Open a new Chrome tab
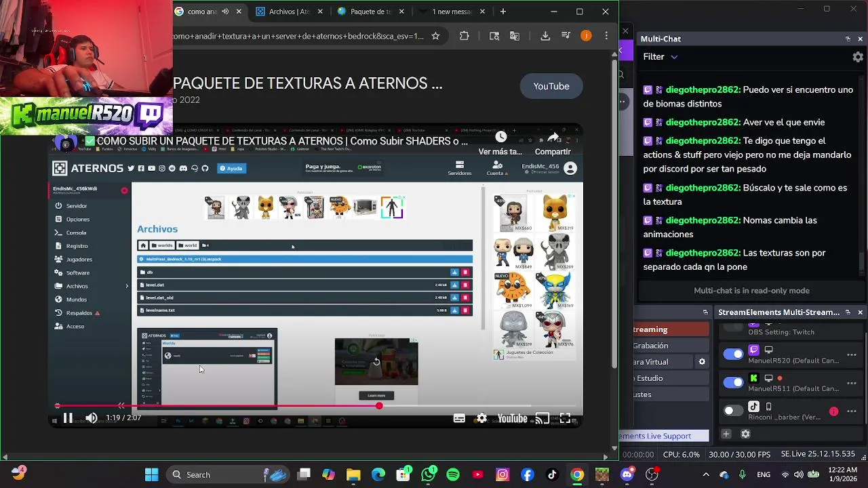The width and height of the screenshot is (868, 488). (502, 12)
